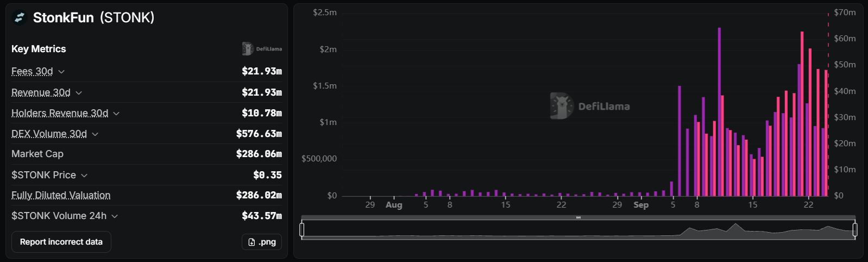Viewport: 868px width, 262px height.
Task: Click the Fees 30d label
Action: point(32,71)
